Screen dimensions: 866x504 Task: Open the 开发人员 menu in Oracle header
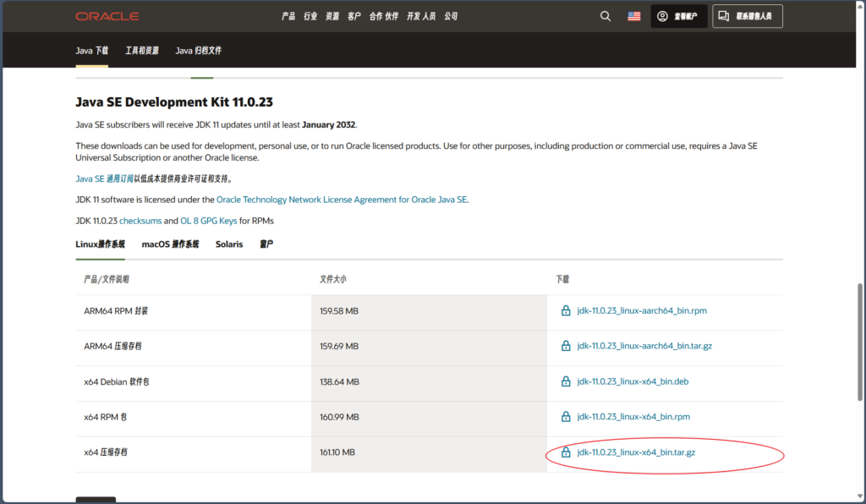pos(421,16)
